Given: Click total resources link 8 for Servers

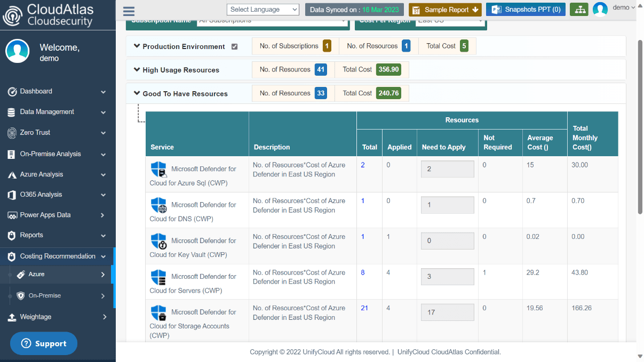Looking at the screenshot, I should point(363,272).
